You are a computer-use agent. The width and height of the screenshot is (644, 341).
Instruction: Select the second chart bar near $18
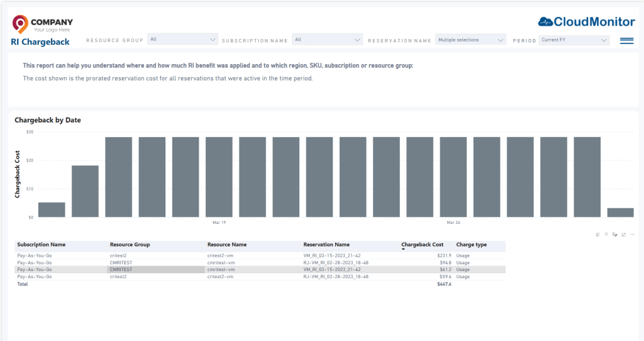click(x=85, y=191)
